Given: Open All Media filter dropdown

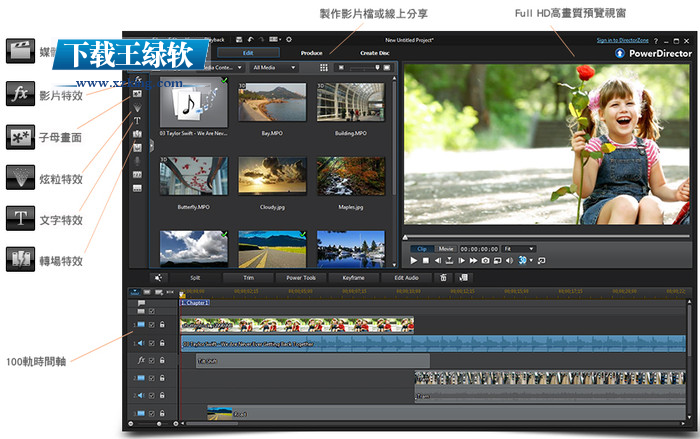Looking at the screenshot, I should point(274,67).
